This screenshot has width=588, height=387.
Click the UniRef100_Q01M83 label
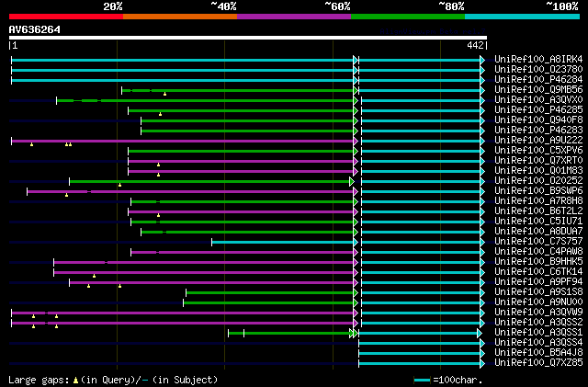coord(538,171)
